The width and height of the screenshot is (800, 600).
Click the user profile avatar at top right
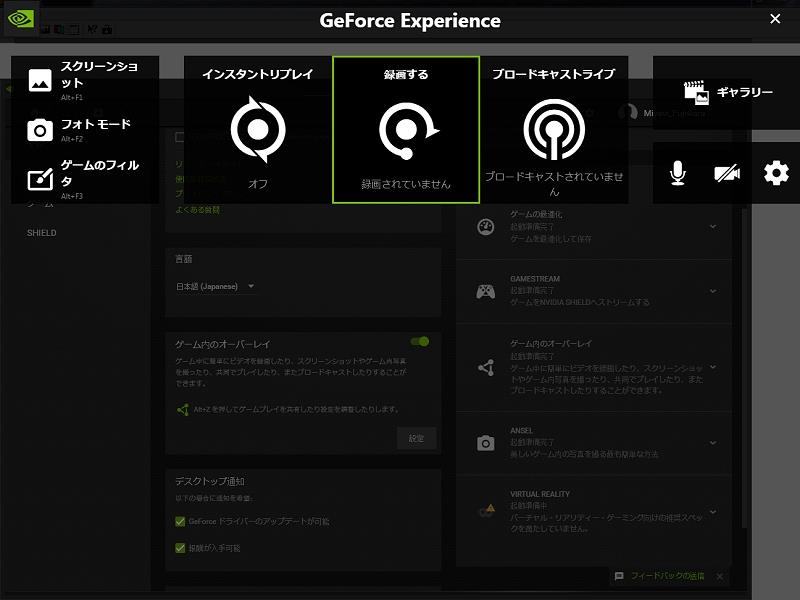pos(628,113)
